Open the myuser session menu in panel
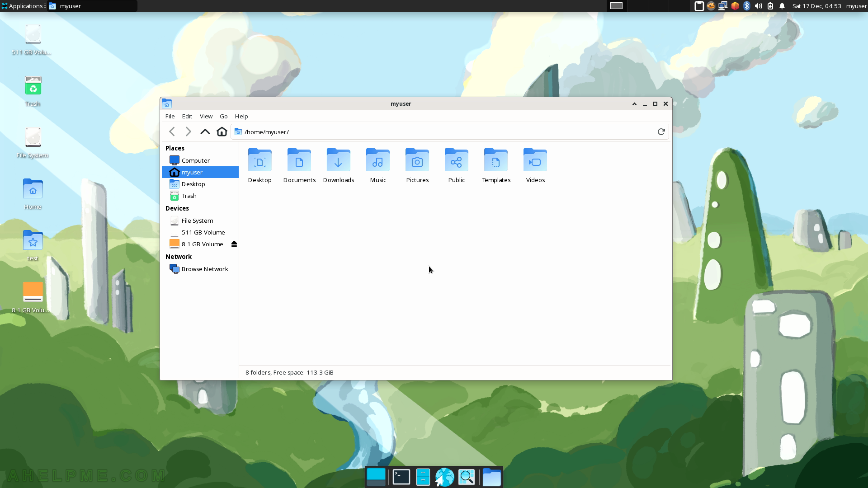868x488 pixels. coord(856,6)
